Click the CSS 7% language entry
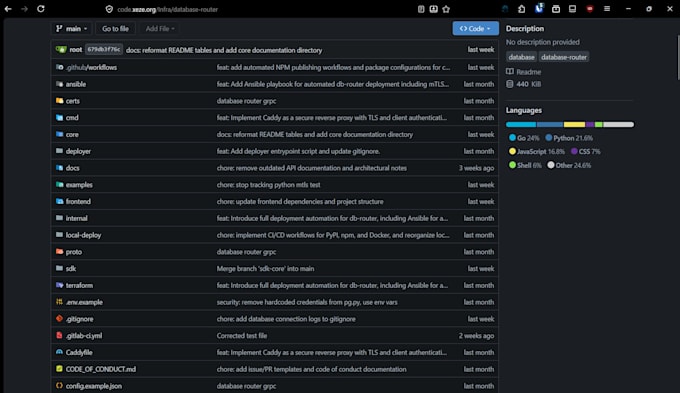 (585, 151)
